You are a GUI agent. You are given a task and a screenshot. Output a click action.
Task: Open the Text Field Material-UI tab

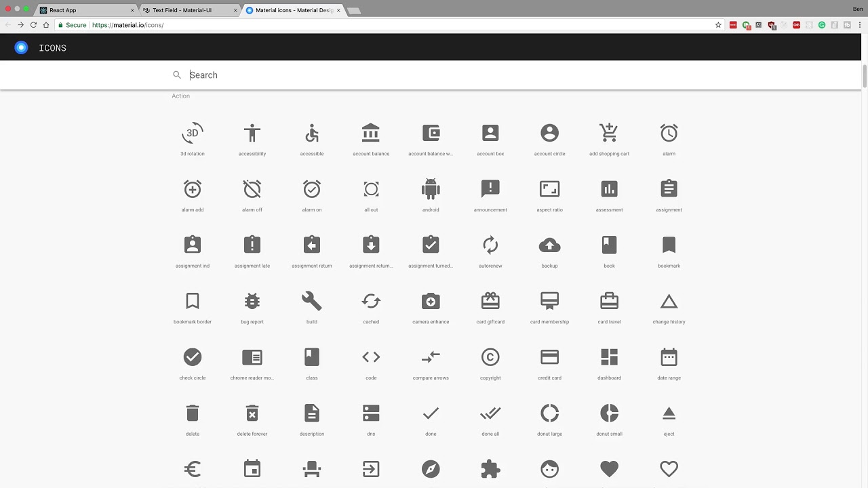point(183,10)
